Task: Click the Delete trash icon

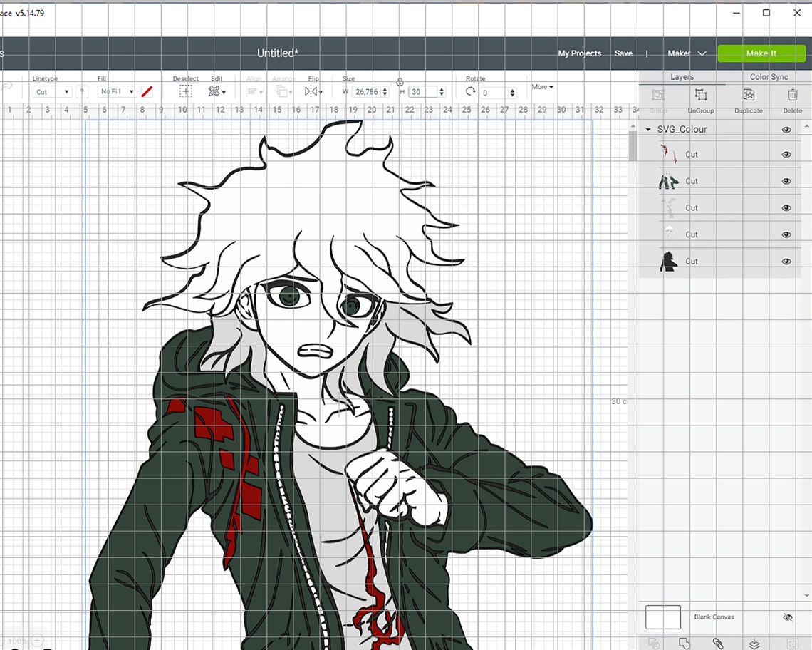Action: (x=792, y=95)
